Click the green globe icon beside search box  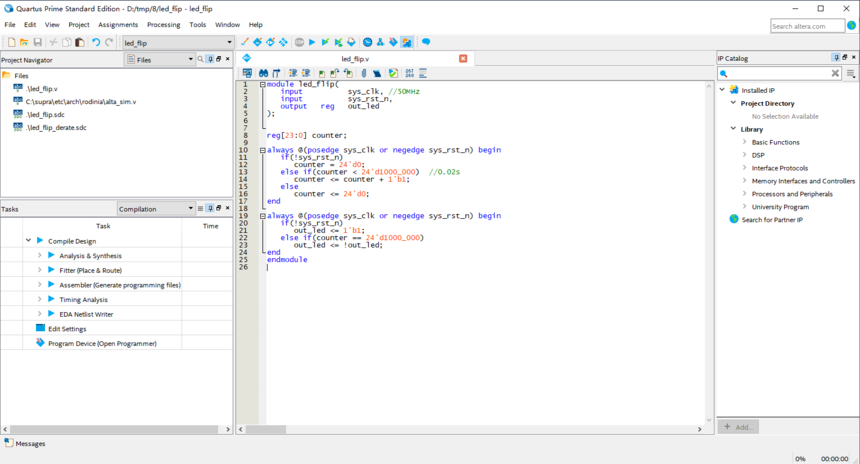(851, 25)
